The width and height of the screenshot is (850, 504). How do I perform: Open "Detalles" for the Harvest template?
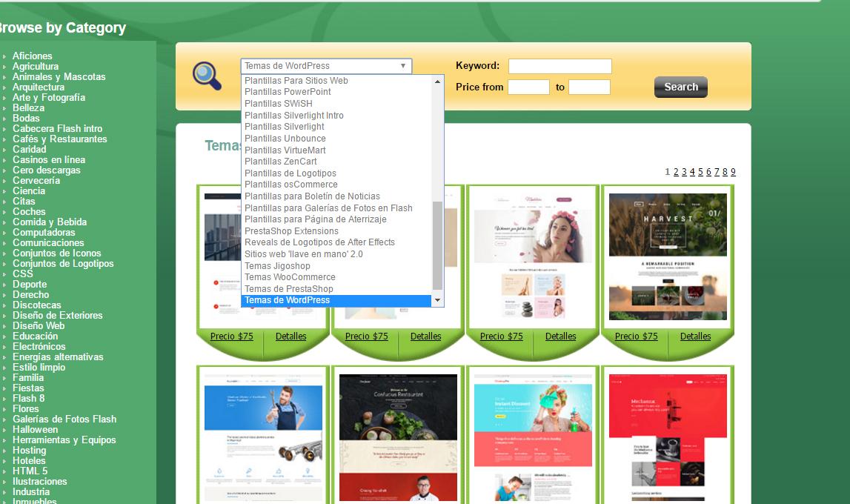point(695,336)
